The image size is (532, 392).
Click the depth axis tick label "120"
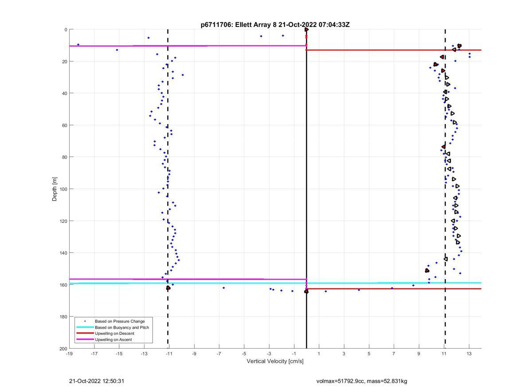coord(63,221)
